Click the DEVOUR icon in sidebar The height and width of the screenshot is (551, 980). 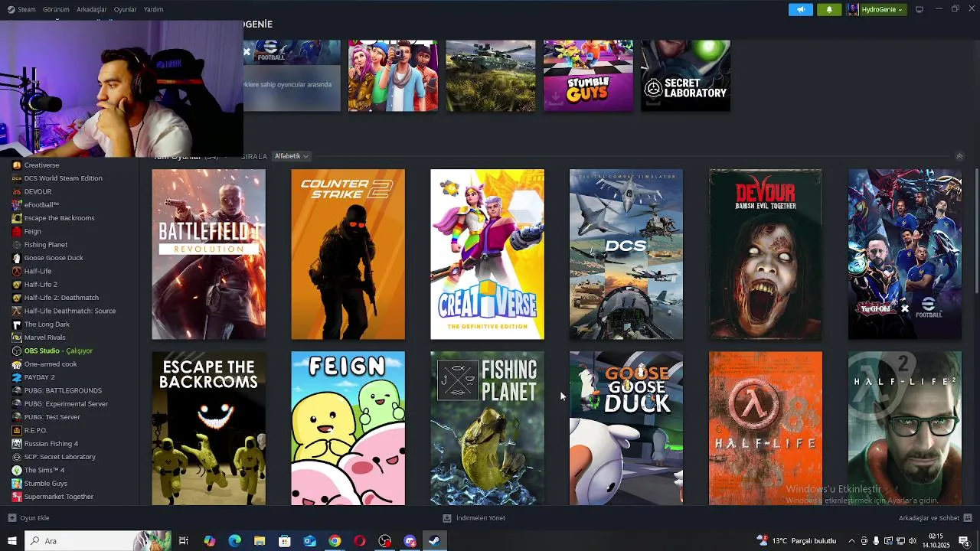pyautogui.click(x=17, y=191)
